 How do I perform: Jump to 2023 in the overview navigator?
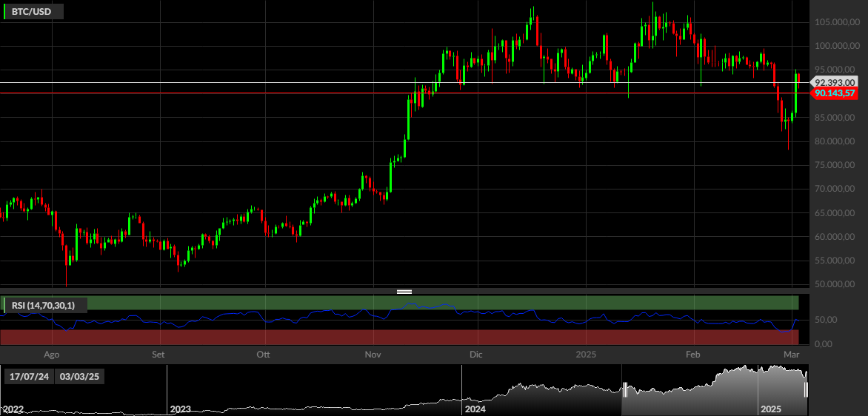click(181, 409)
